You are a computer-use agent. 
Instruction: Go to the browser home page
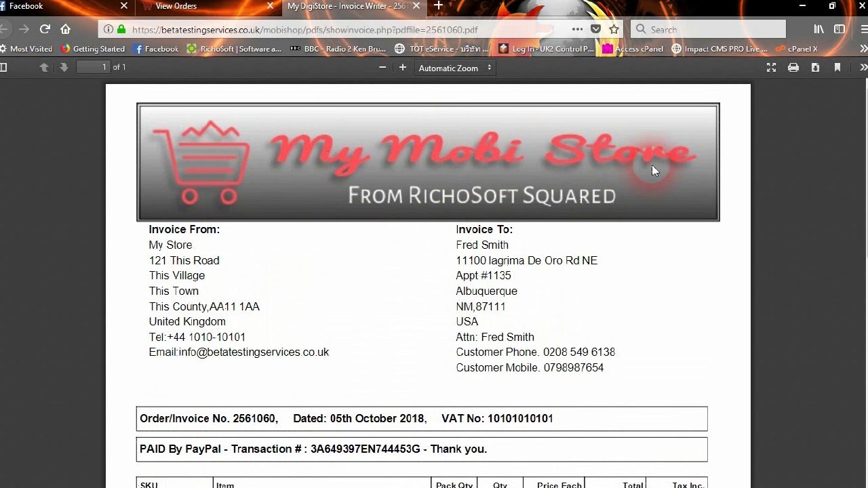(x=65, y=29)
